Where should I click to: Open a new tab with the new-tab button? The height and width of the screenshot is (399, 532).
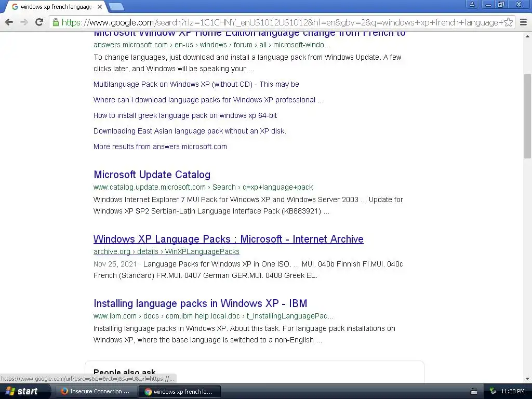tap(116, 7)
